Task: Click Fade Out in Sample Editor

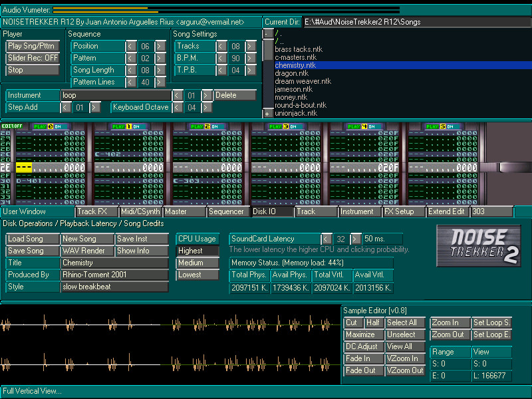Action: coord(364,371)
